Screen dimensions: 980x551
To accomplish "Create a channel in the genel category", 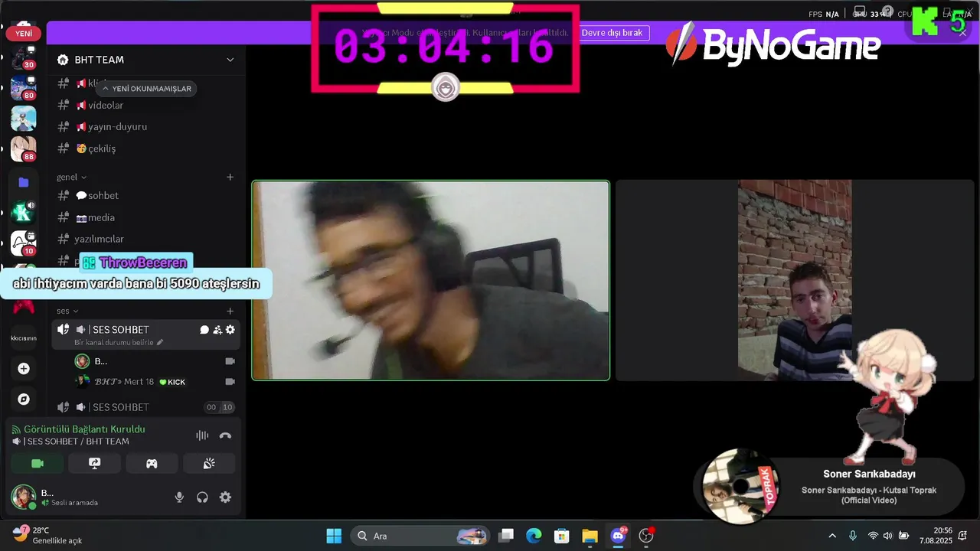I will coord(230,177).
